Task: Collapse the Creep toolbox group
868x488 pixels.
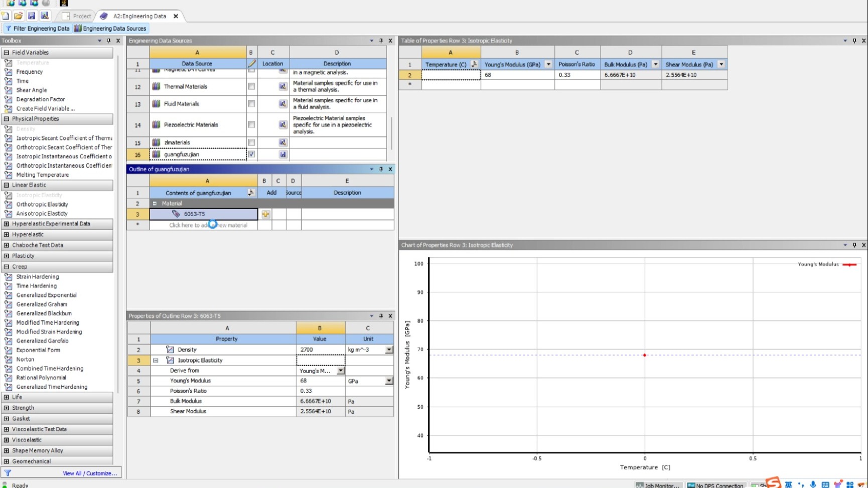Action: (7, 267)
